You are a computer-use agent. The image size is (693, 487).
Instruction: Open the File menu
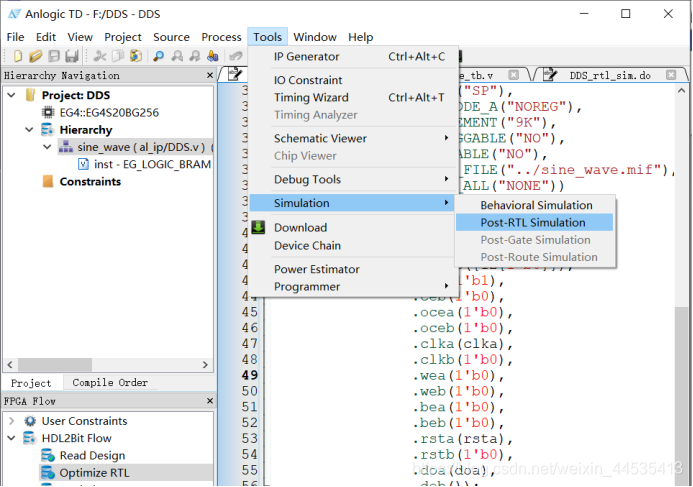click(x=15, y=37)
